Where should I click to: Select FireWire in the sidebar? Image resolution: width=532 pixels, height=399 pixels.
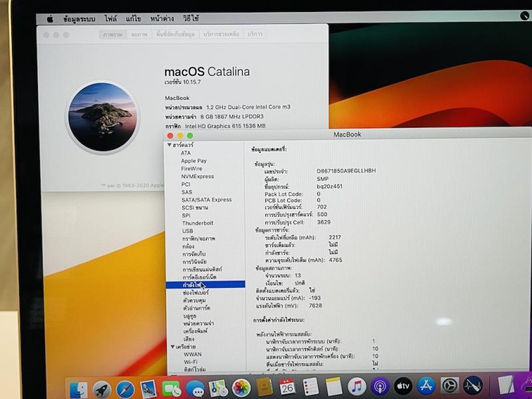[x=192, y=169]
